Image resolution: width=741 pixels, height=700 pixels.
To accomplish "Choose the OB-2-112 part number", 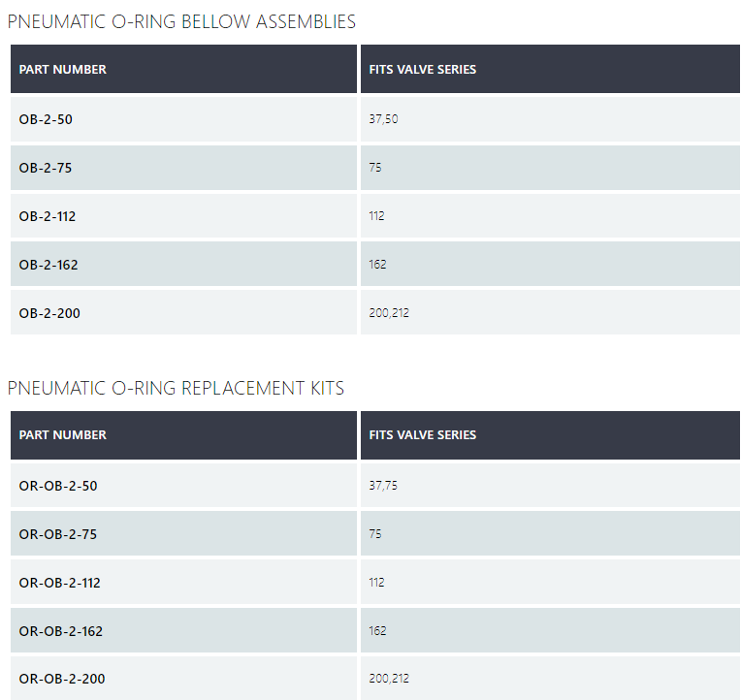I will (x=48, y=216).
